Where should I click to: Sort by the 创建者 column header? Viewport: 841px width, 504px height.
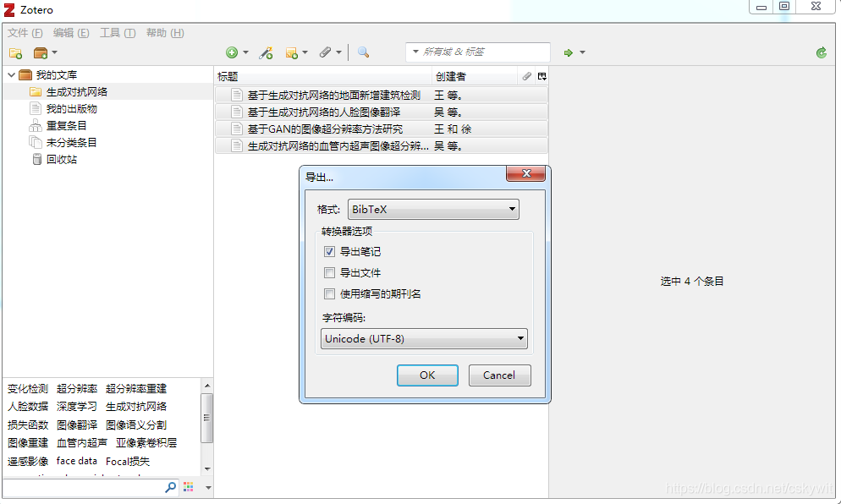click(x=475, y=77)
